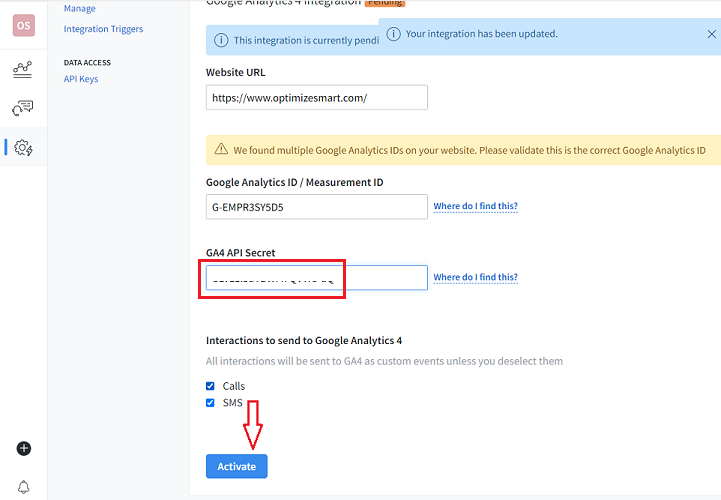This screenshot has height=500, width=721.
Task: Click the Pending status badge
Action: point(385,3)
